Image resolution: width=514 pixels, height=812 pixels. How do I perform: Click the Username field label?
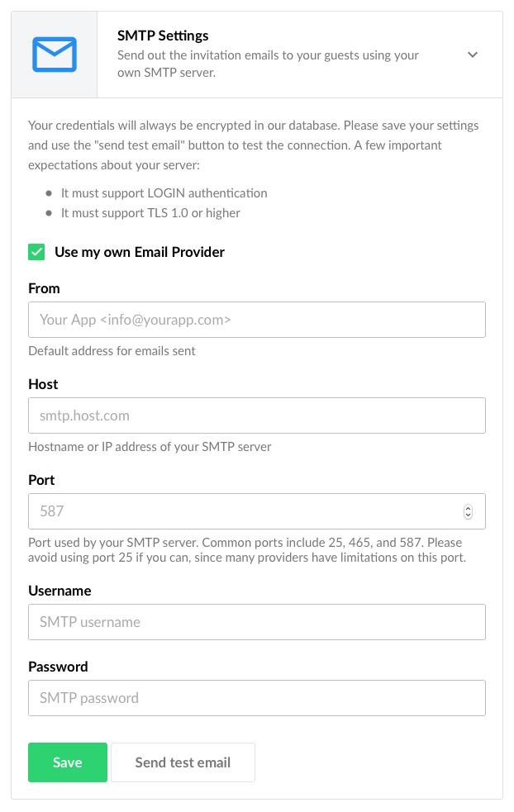pos(59,591)
